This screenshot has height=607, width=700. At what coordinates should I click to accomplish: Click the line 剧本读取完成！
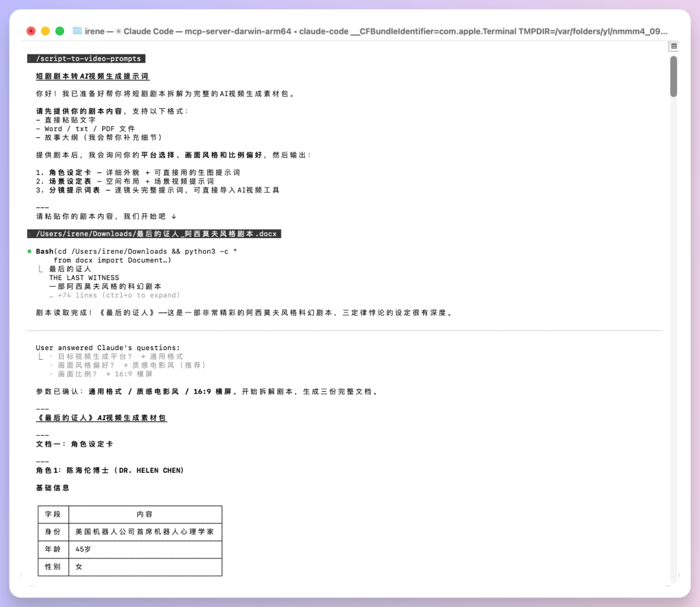pyautogui.click(x=244, y=313)
